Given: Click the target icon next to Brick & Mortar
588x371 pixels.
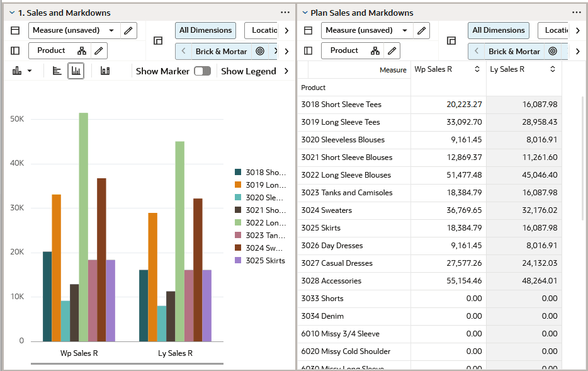Looking at the screenshot, I should click(259, 50).
